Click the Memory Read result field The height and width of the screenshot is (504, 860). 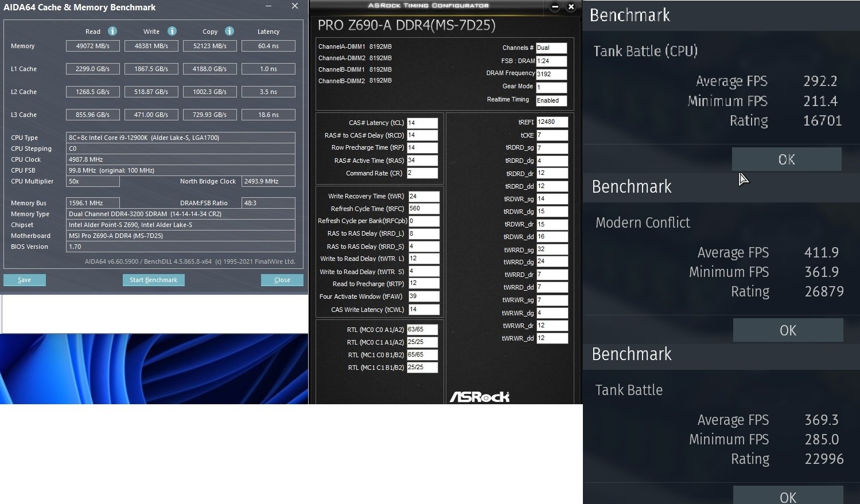click(93, 46)
